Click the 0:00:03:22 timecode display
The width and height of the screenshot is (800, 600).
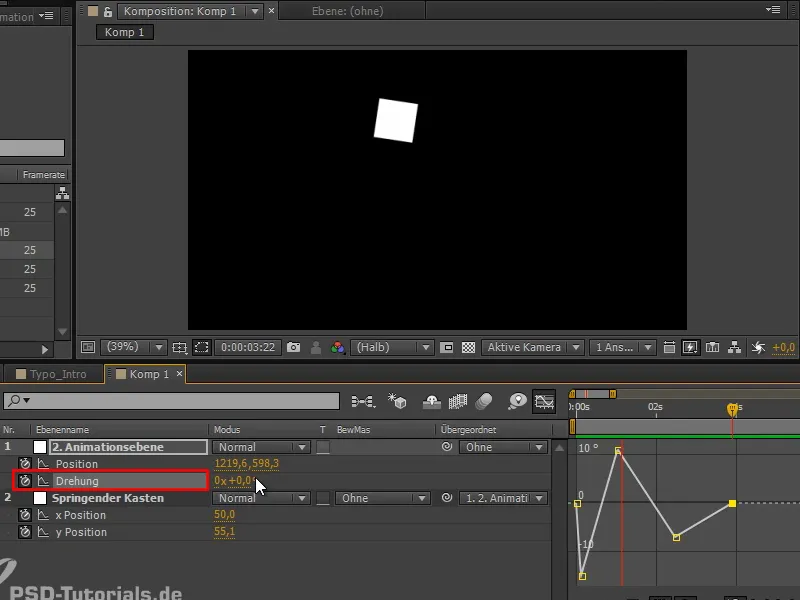pyautogui.click(x=248, y=348)
